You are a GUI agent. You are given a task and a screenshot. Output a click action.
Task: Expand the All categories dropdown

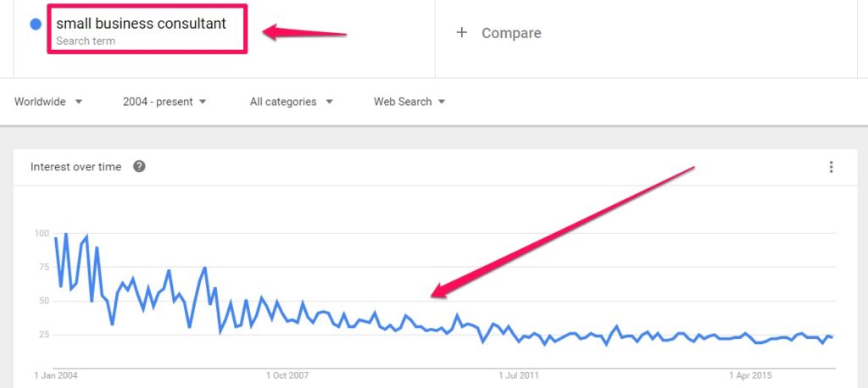coord(292,102)
